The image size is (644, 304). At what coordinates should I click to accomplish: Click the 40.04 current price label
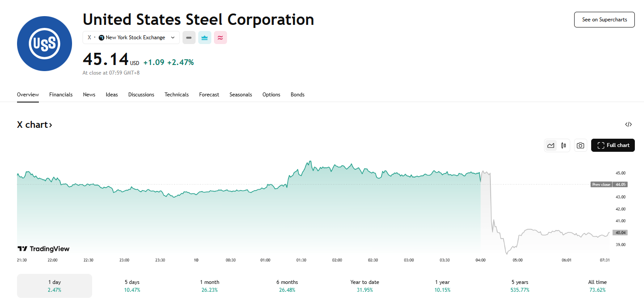click(x=620, y=232)
